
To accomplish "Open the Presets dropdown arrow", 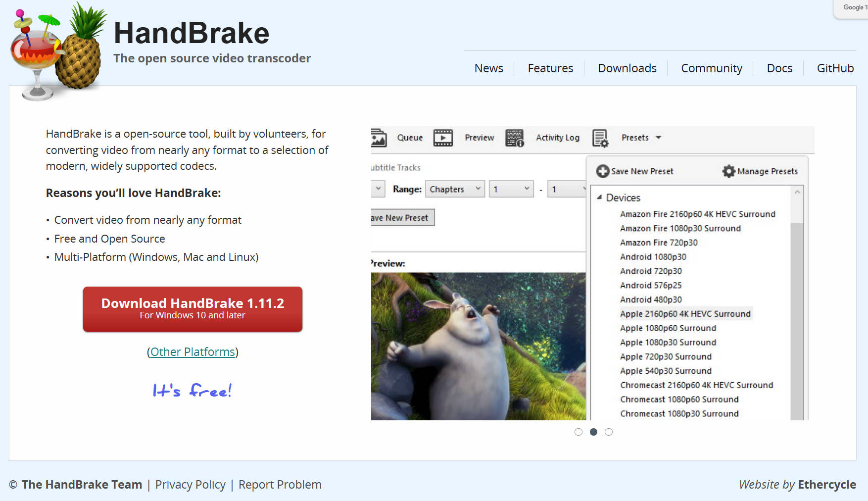I will 659,138.
